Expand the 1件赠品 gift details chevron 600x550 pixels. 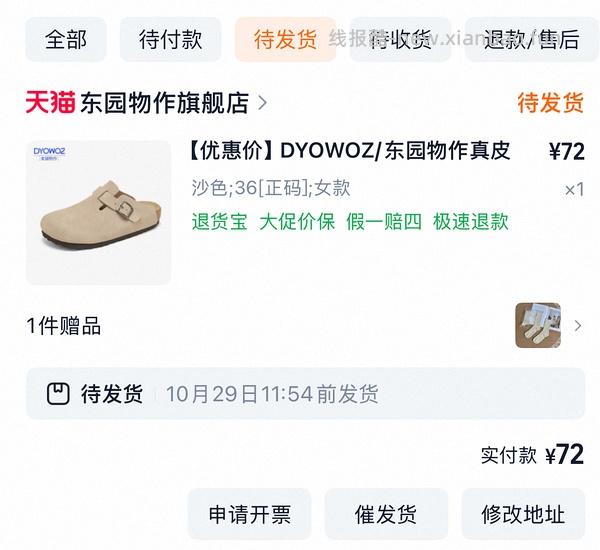click(x=578, y=326)
